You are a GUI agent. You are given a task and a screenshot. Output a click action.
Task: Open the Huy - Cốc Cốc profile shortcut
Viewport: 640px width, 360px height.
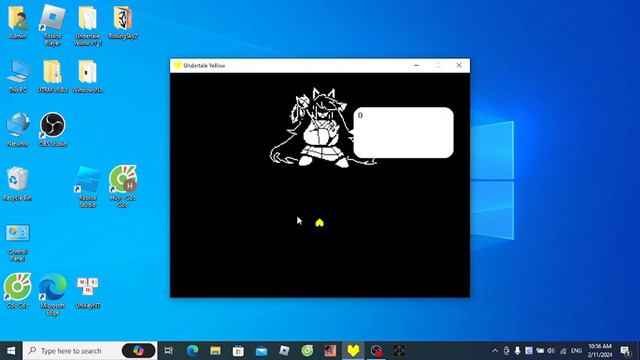pos(123,187)
